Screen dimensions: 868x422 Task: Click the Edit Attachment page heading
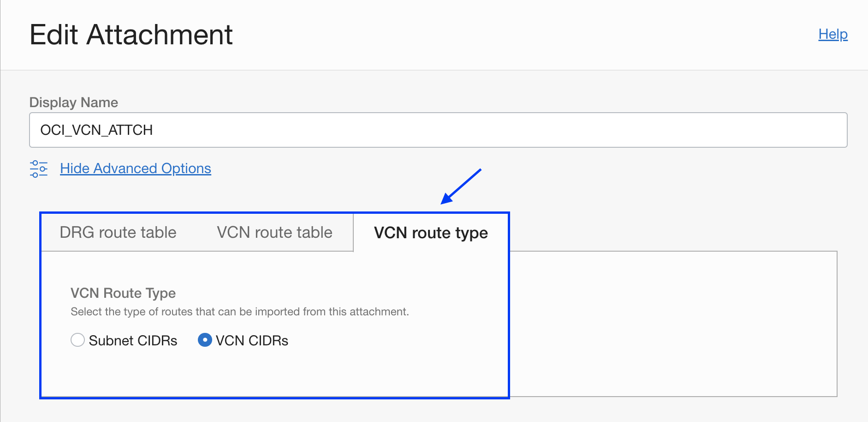(x=131, y=34)
